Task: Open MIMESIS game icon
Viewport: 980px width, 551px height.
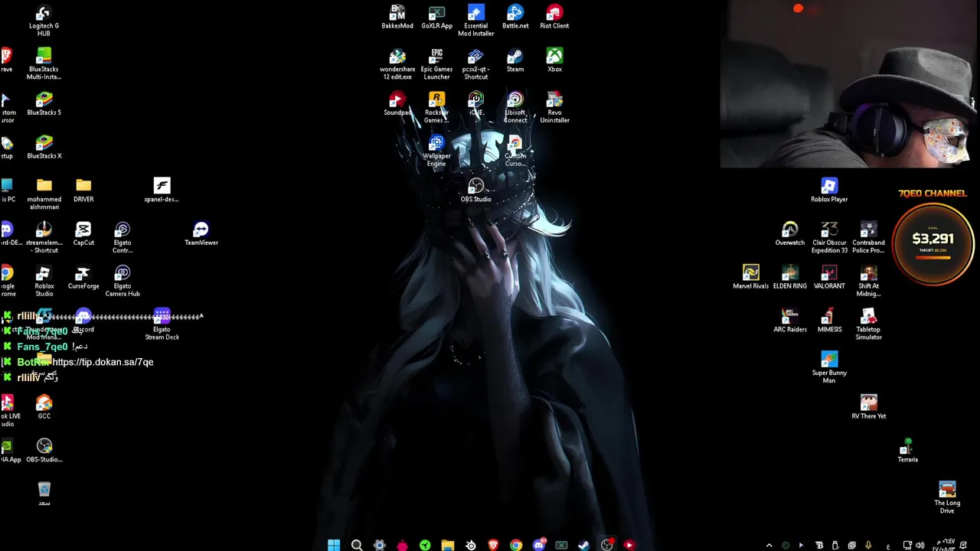Action: click(829, 321)
